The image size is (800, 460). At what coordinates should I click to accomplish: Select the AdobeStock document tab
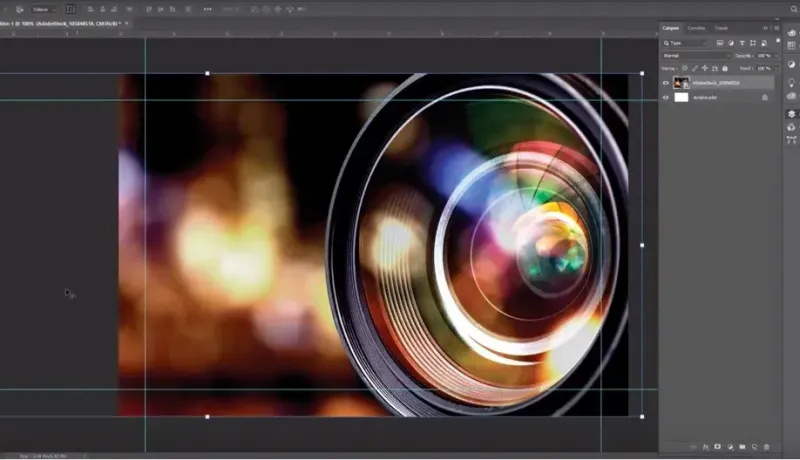point(61,23)
